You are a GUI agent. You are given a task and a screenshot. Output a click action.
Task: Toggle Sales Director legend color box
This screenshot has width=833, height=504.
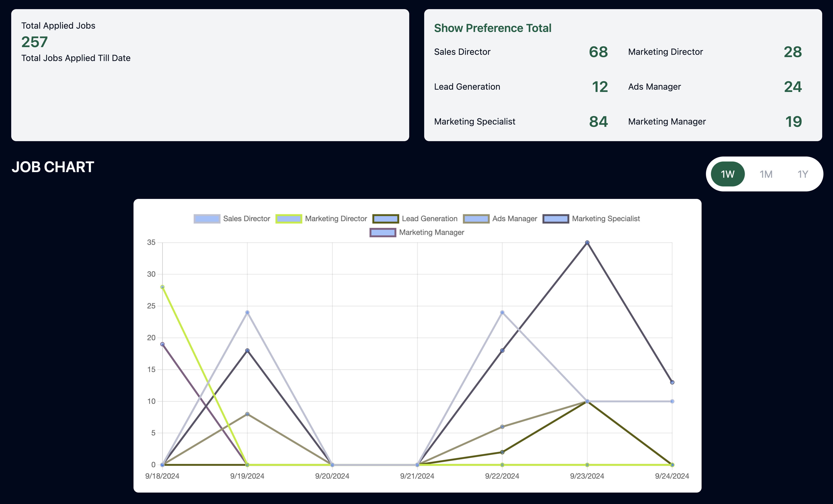(x=207, y=219)
